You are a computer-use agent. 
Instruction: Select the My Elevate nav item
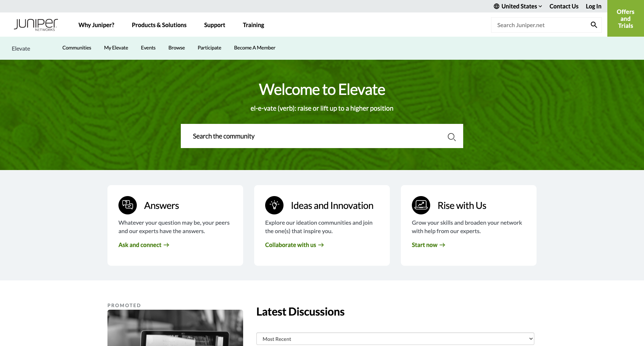[x=116, y=48]
